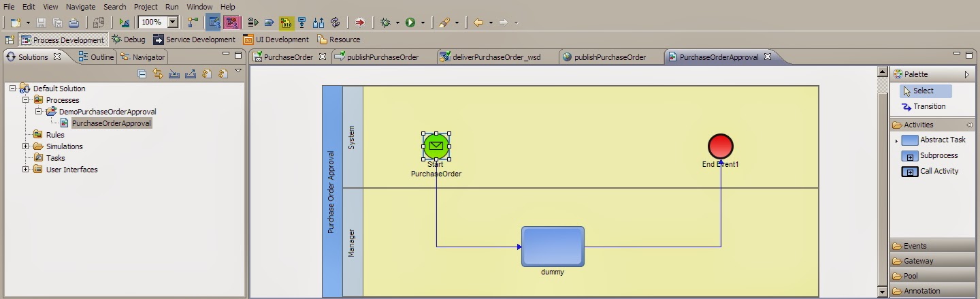
Task: Click the Open Perspective icon
Action: coord(10,40)
